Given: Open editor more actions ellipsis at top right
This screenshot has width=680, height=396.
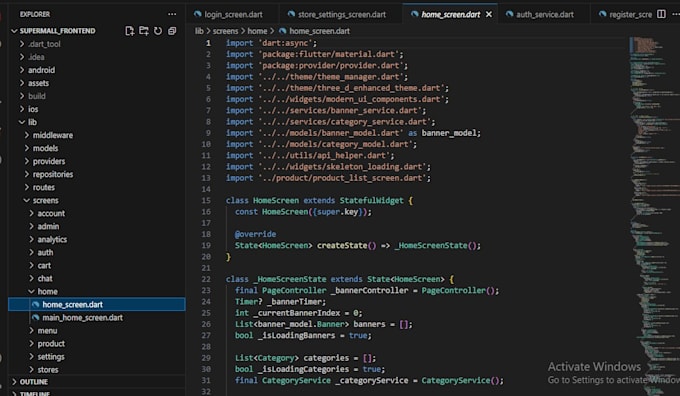Looking at the screenshot, I should tap(676, 14).
